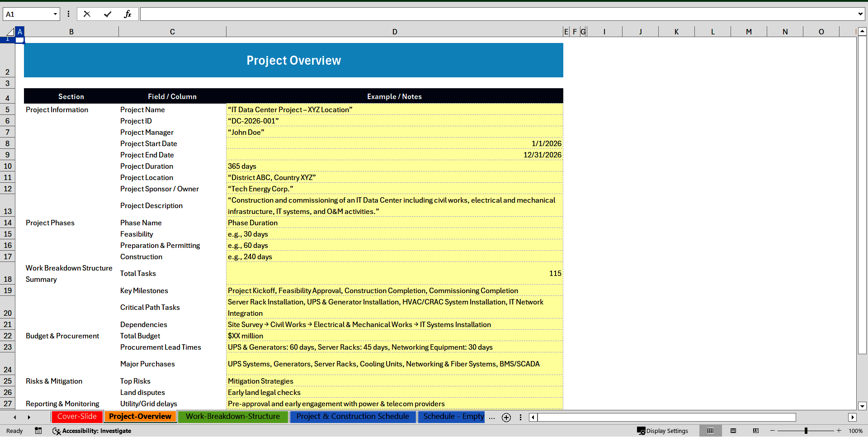The height and width of the screenshot is (437, 868).
Task: Expand the formula bar with its chevron
Action: coord(860,14)
